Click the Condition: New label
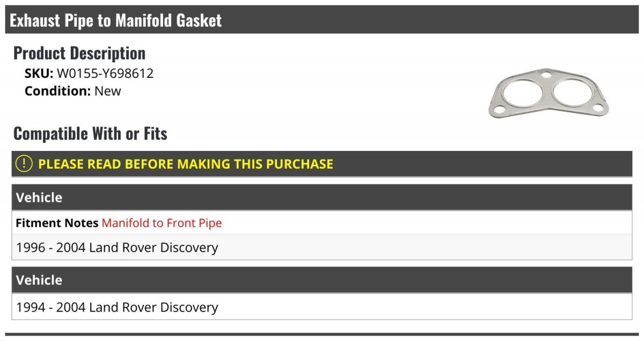This screenshot has height=341, width=644. point(73,91)
